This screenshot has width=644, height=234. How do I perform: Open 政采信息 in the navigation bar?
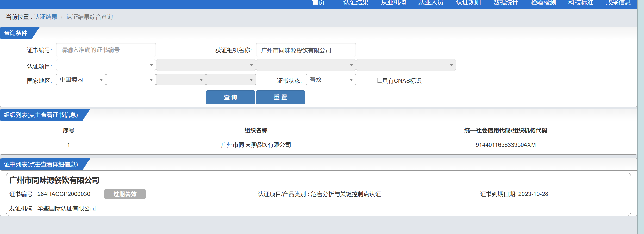pos(618,3)
